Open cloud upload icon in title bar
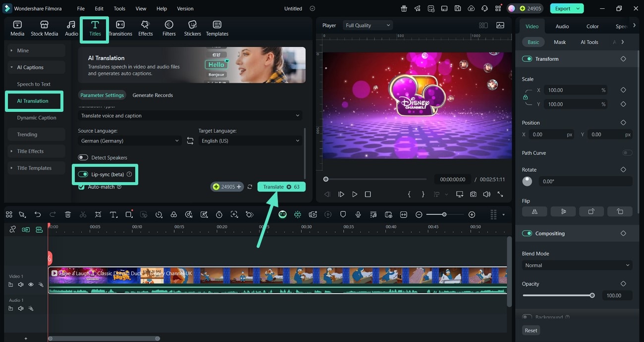The height and width of the screenshot is (342, 644). [x=471, y=8]
